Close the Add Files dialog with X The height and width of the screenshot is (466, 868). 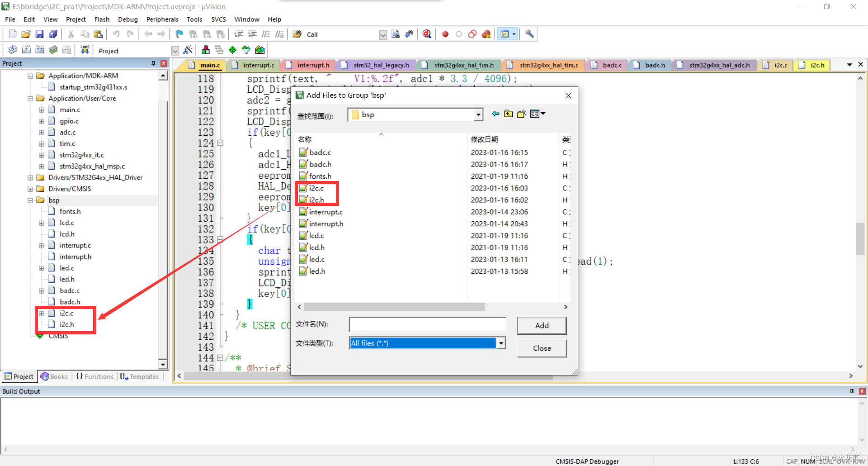[568, 95]
